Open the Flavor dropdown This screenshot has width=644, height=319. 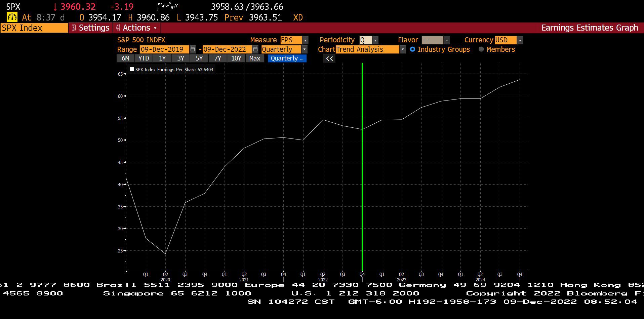coord(447,40)
